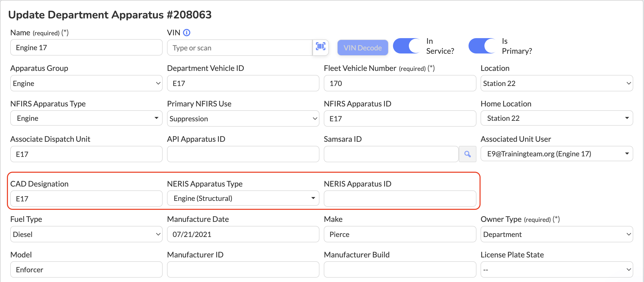Select the Fuel Type dropdown

[86, 234]
